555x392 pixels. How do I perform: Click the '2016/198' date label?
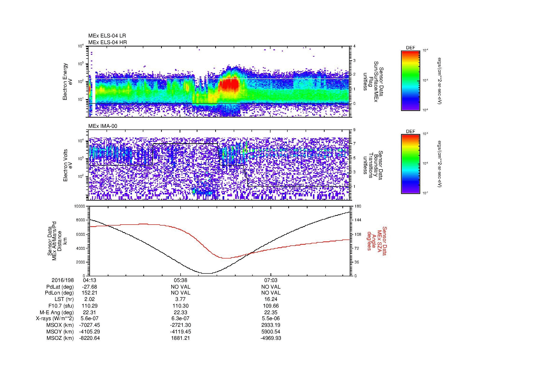63,280
